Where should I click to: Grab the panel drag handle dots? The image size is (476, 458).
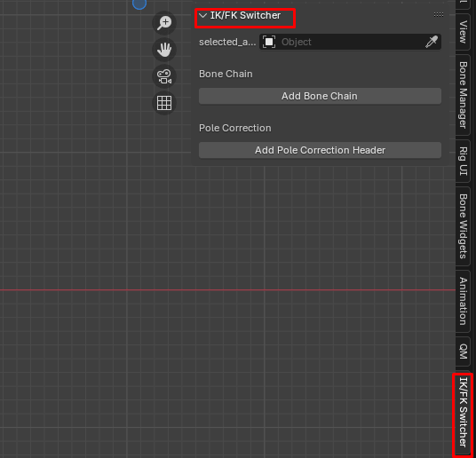click(439, 14)
